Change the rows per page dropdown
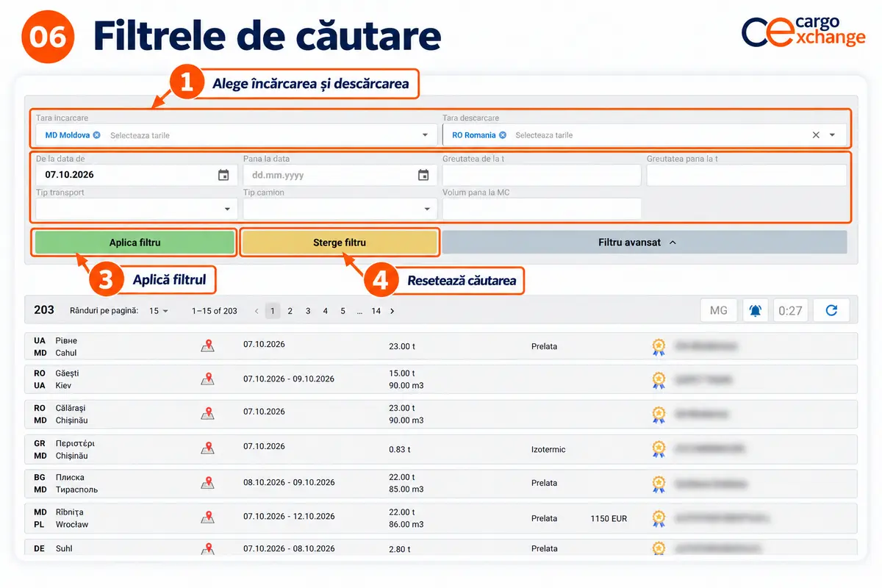The image size is (882, 588). (x=159, y=311)
